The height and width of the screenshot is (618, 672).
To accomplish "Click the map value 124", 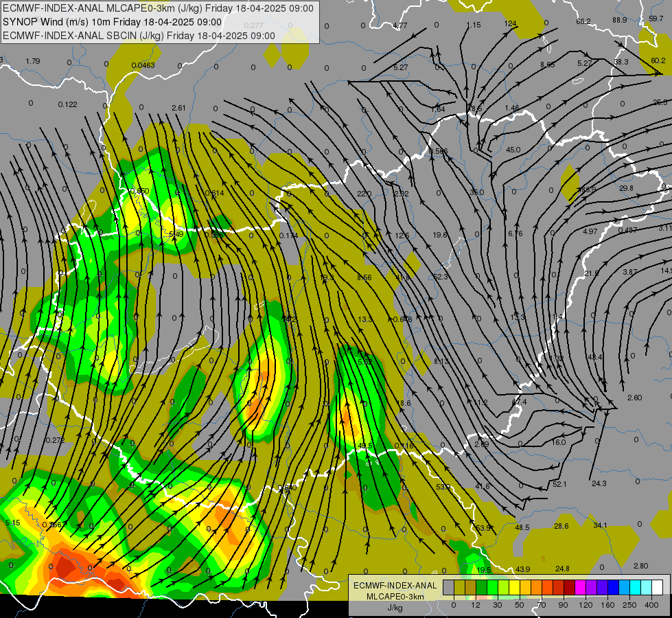I will point(510,23).
